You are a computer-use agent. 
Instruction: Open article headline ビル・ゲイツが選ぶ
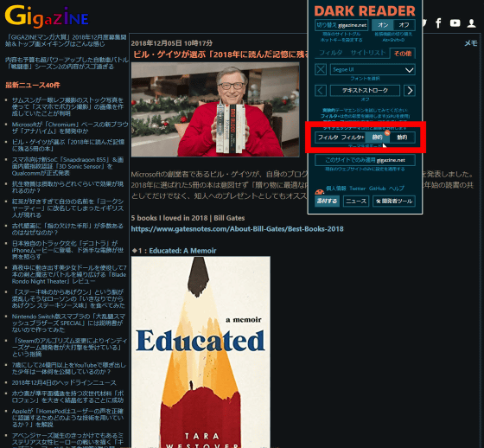tap(220, 54)
